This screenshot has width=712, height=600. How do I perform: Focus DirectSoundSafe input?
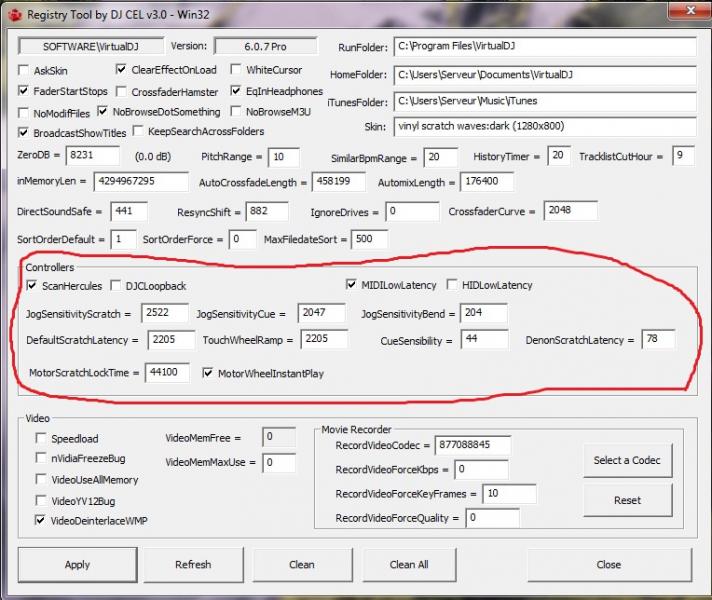click(x=129, y=211)
